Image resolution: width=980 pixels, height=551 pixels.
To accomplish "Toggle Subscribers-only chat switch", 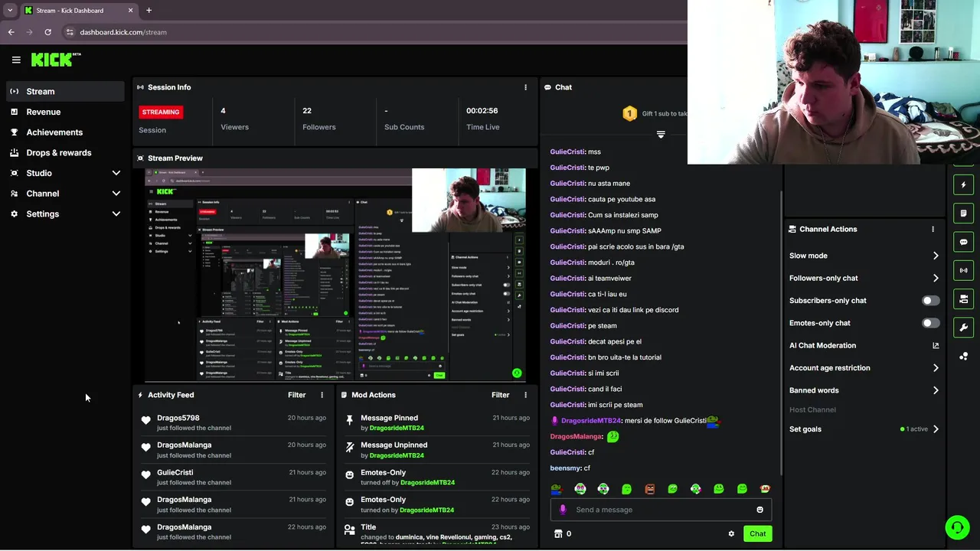I will 930,301.
